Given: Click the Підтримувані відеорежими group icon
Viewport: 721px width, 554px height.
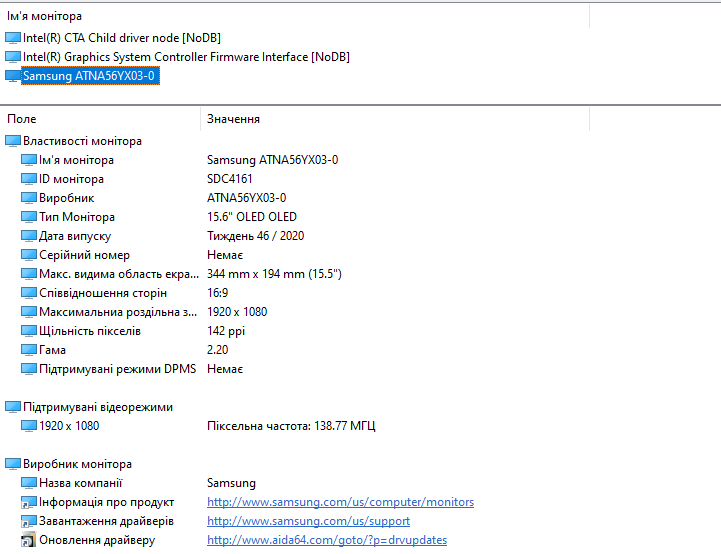Looking at the screenshot, I should [x=13, y=407].
